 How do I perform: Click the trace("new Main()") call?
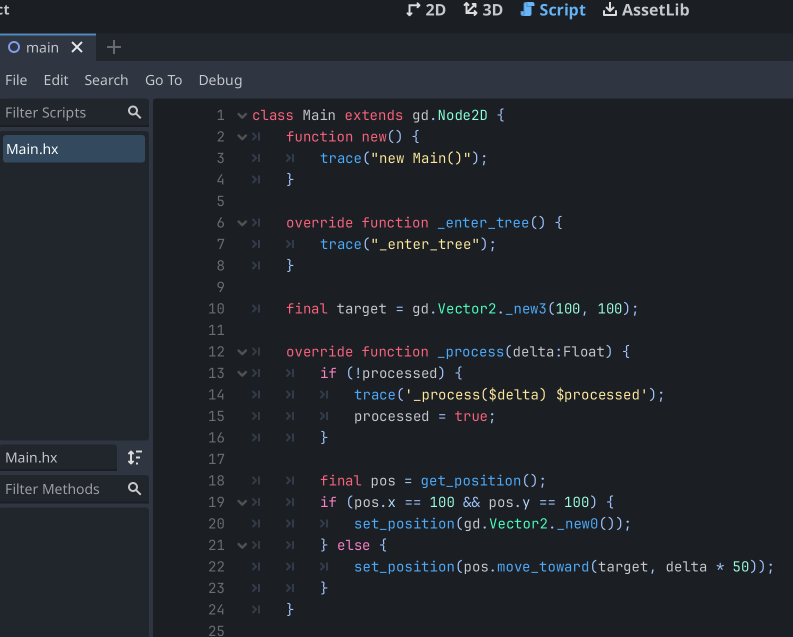[404, 159]
